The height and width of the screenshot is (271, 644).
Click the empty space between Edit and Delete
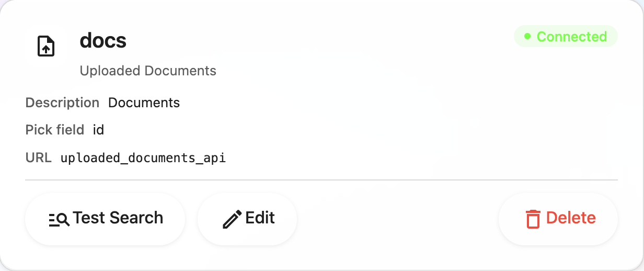pyautogui.click(x=397, y=219)
